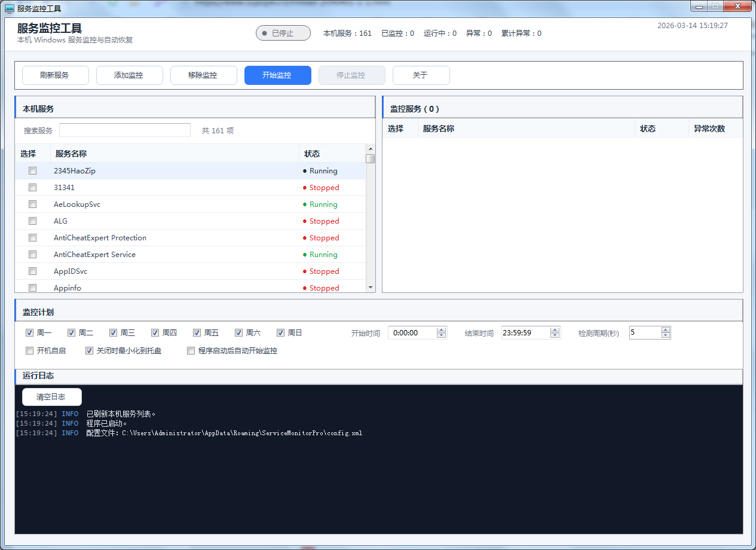Start monitoring with 开始监控 button

(277, 75)
